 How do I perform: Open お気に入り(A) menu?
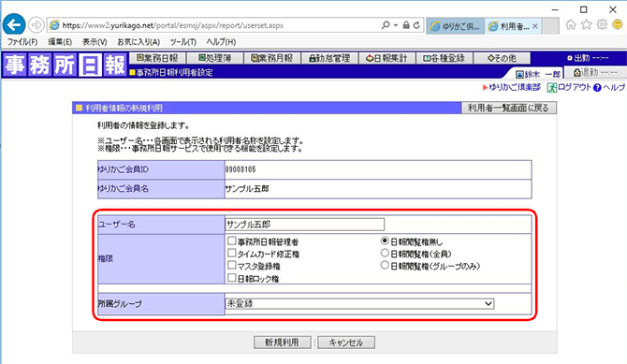click(x=139, y=41)
